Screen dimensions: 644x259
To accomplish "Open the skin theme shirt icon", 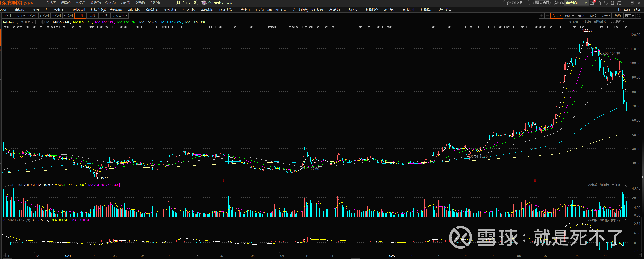I will click(x=612, y=3).
